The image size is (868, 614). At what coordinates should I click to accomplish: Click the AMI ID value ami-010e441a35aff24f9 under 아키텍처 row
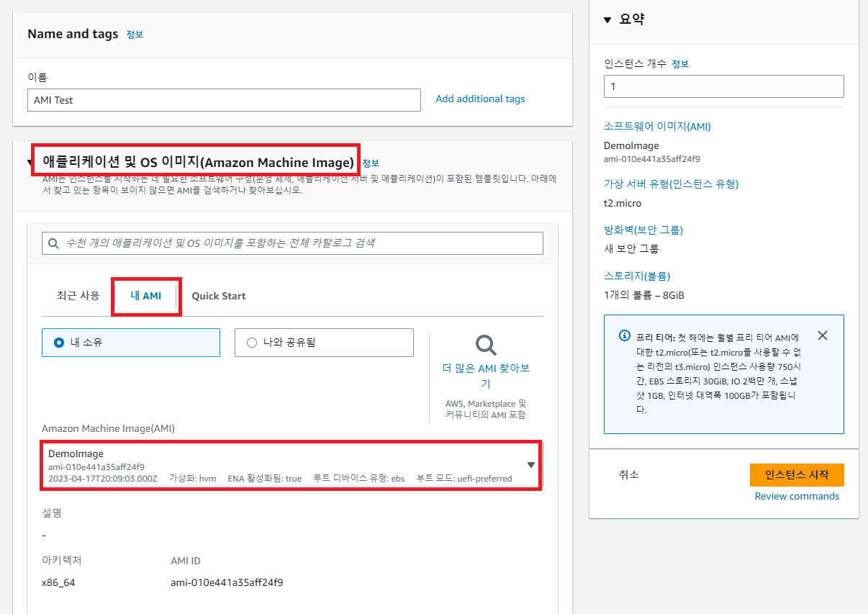227,582
